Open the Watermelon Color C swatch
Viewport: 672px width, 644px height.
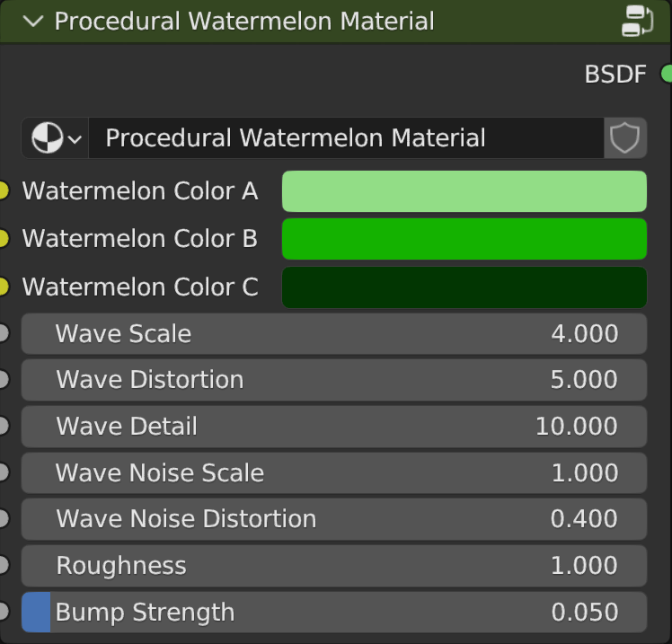pos(464,287)
